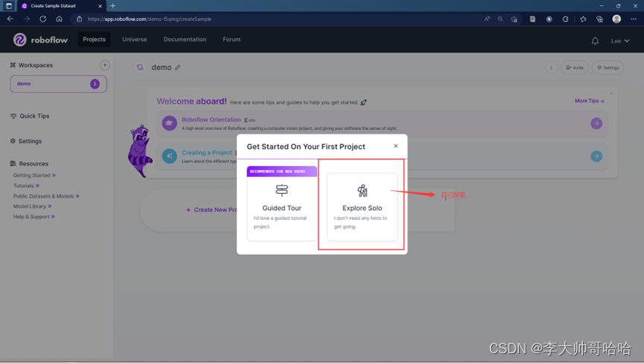The image size is (644, 363).
Task: Open the Universe menu item
Action: tap(134, 40)
